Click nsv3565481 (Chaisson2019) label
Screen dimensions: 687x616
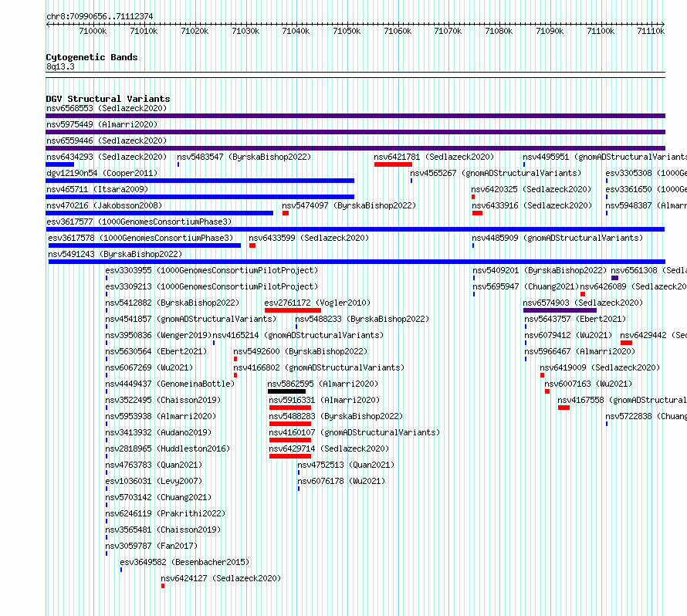tap(163, 530)
